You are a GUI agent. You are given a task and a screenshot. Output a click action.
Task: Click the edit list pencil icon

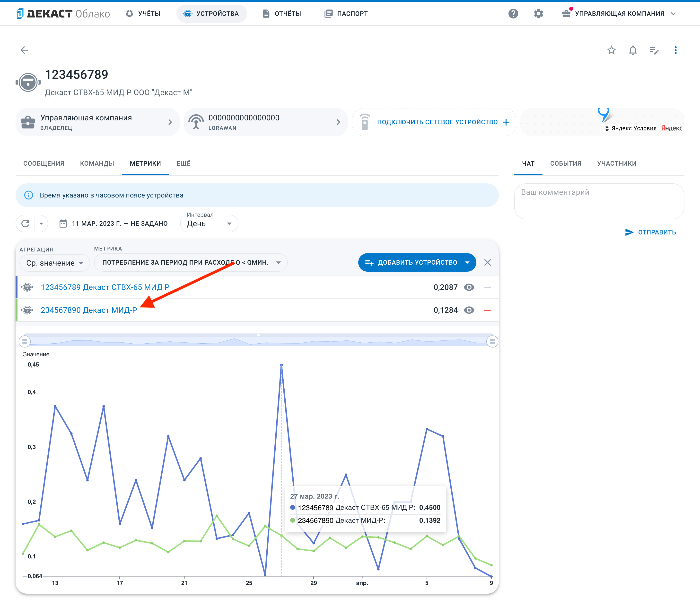[x=654, y=50]
